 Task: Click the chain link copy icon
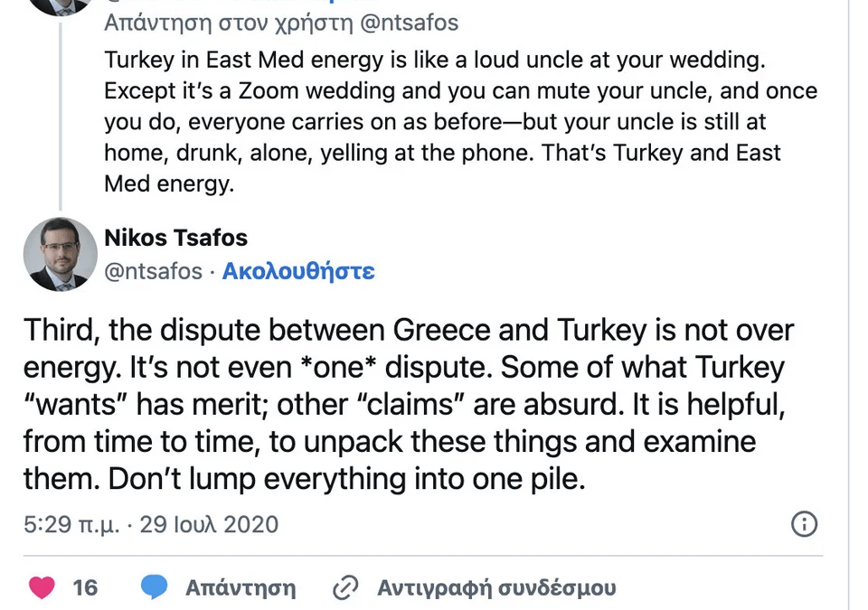(345, 588)
